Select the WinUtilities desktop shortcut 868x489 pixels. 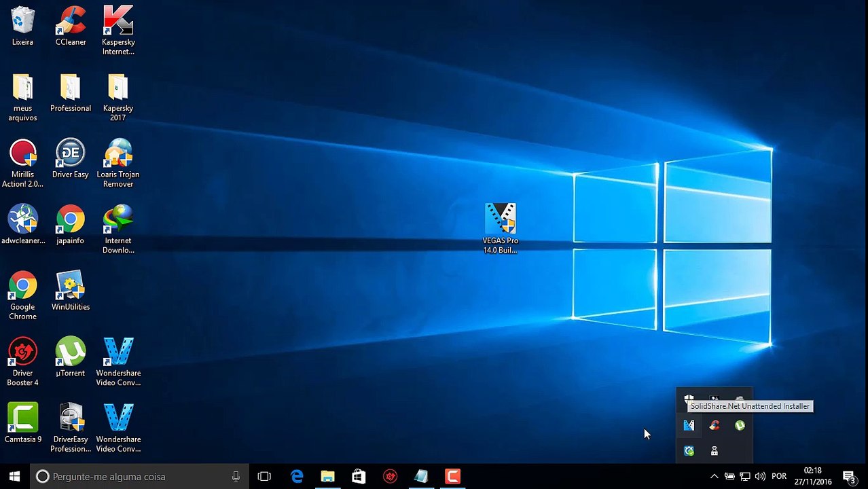[x=71, y=291]
